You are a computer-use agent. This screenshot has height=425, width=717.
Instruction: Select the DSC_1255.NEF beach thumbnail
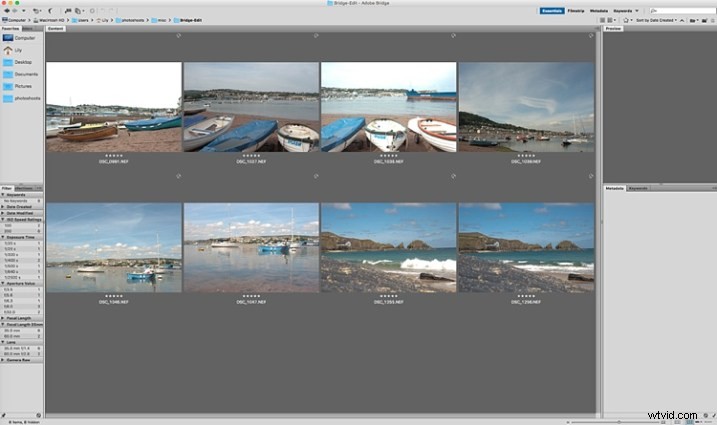pos(388,247)
